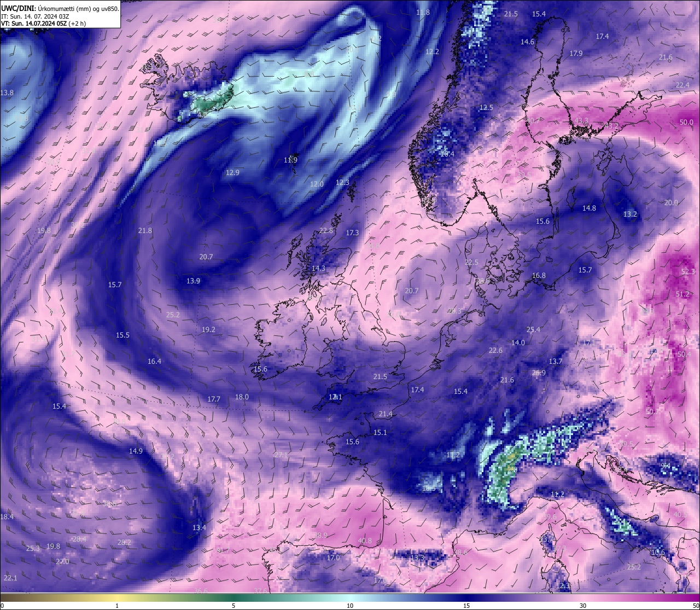This screenshot has width=700, height=610.
Task: Click the map value "17.7"
Action: (x=213, y=399)
